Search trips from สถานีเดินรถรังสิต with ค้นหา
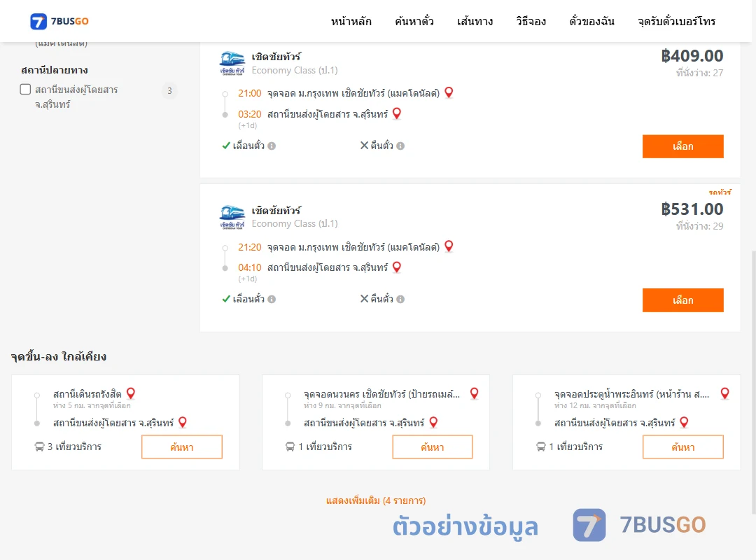 [x=182, y=447]
